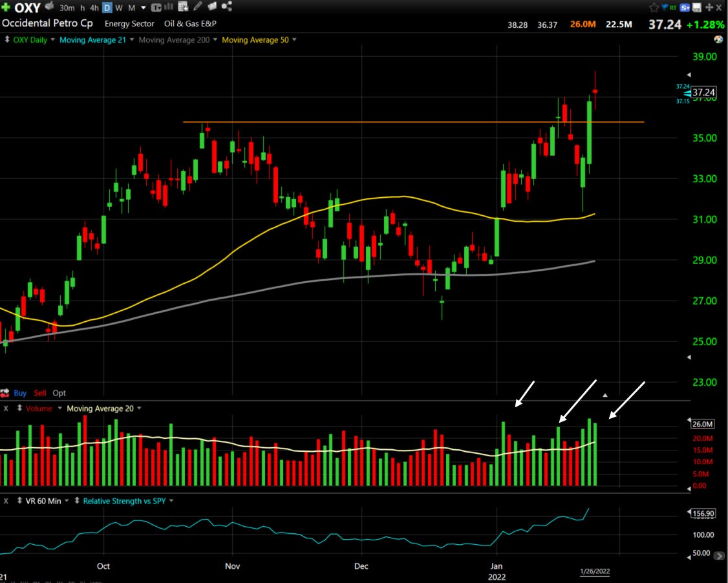Click reorder arrows beside VR 60 Min
Viewport: 728px width, 583px height.
[x=19, y=502]
